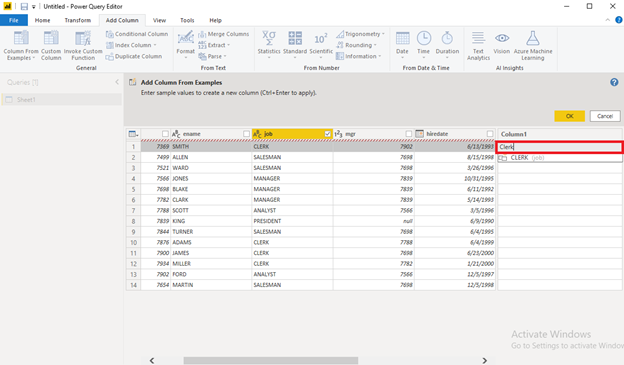Image resolution: width=624 pixels, height=365 pixels.
Task: Open the File tab
Action: (14, 20)
